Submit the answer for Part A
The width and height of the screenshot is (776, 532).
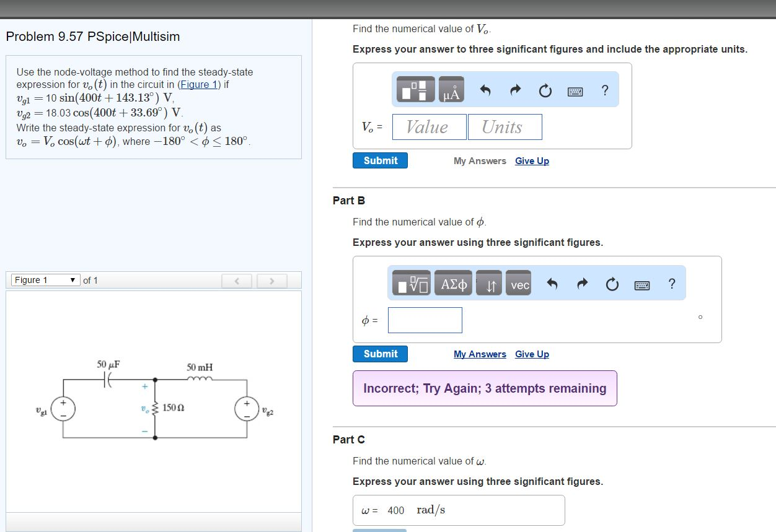click(380, 160)
